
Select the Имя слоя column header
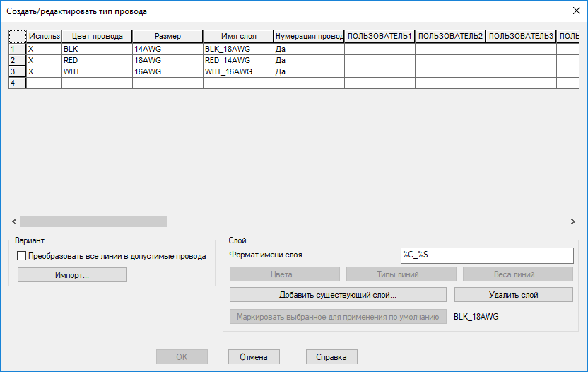point(238,36)
